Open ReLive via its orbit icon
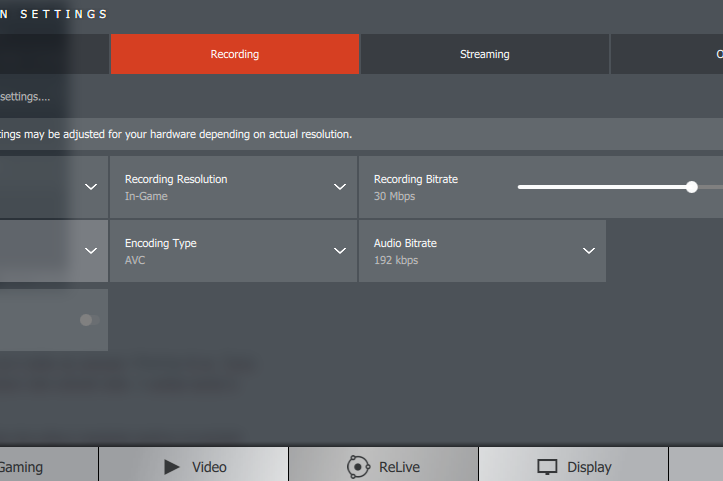 point(358,466)
